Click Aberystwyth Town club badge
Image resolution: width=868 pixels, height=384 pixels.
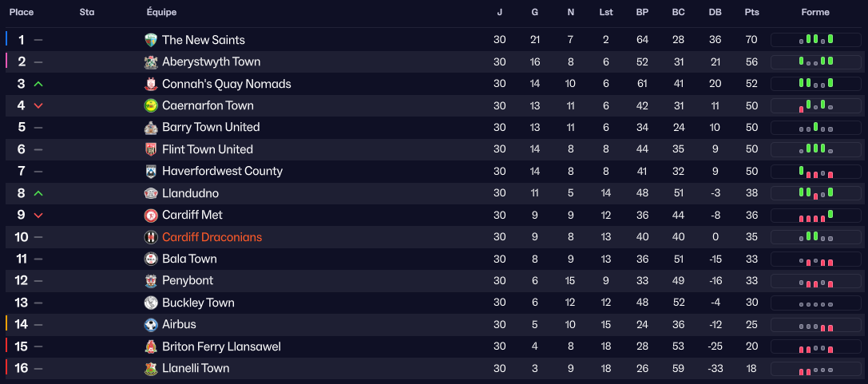click(151, 62)
